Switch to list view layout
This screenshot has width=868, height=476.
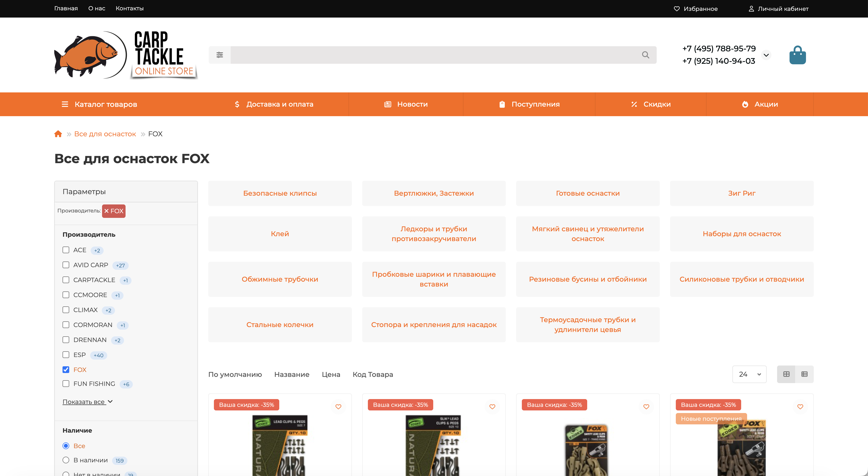804,374
